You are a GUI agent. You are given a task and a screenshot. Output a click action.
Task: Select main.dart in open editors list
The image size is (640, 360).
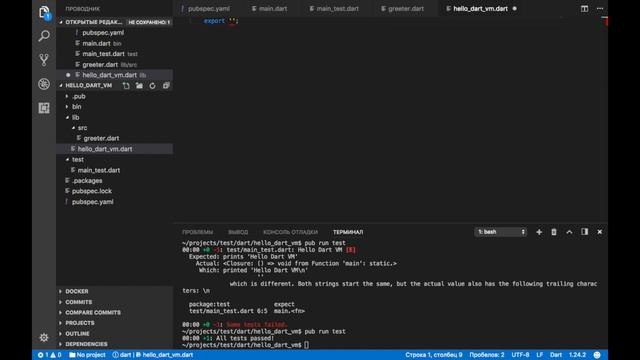96,43
